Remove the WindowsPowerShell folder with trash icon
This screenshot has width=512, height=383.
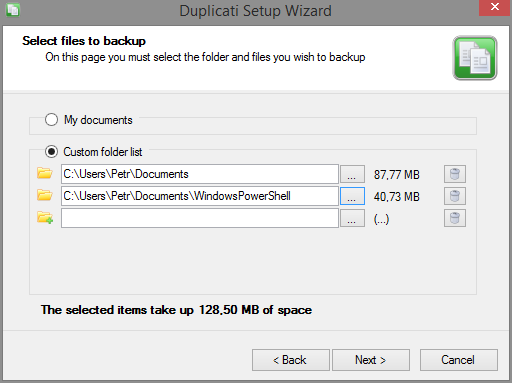coord(455,196)
